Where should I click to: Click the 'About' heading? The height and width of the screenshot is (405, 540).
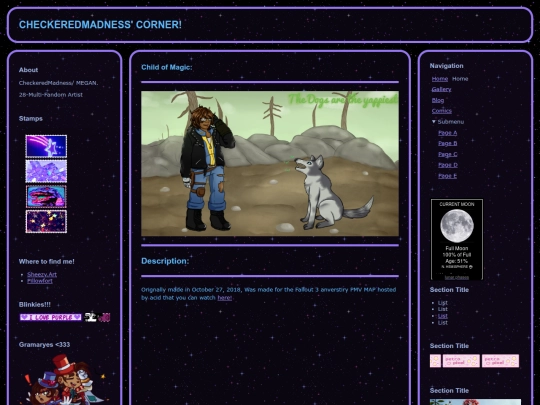pos(28,70)
